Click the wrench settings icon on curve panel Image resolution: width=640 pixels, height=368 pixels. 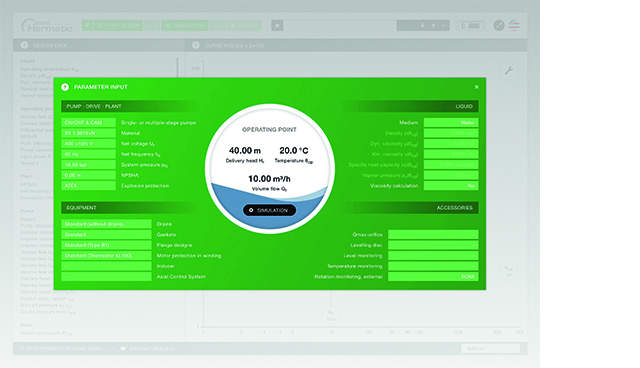(509, 71)
